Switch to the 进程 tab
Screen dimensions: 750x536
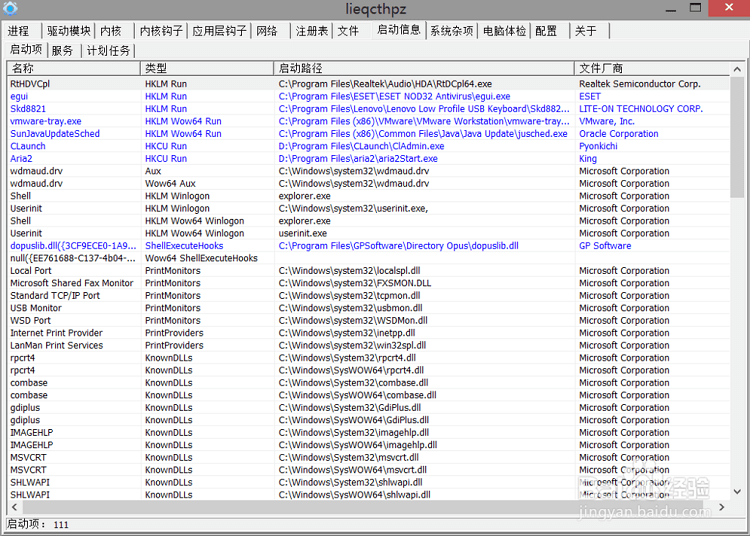(x=19, y=31)
